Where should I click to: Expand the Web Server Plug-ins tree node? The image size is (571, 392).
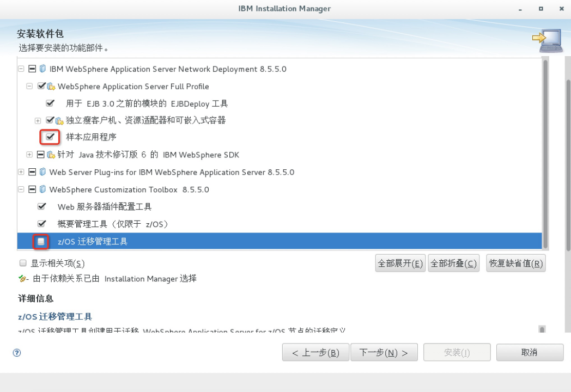[21, 172]
